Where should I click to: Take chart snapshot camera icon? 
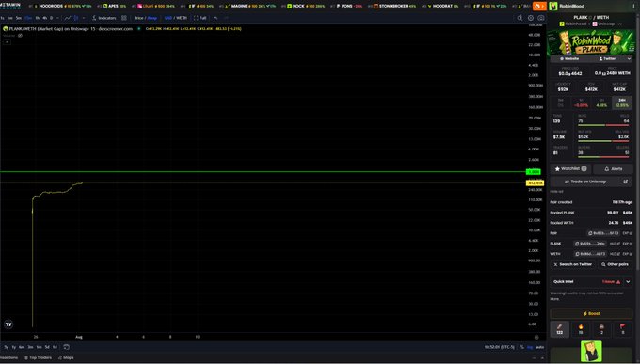pos(541,18)
